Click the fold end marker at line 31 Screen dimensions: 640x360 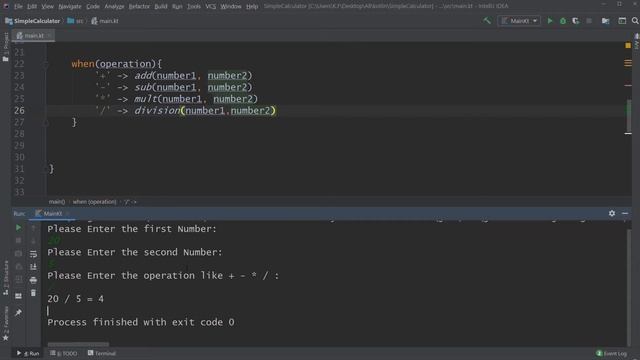coord(46,169)
